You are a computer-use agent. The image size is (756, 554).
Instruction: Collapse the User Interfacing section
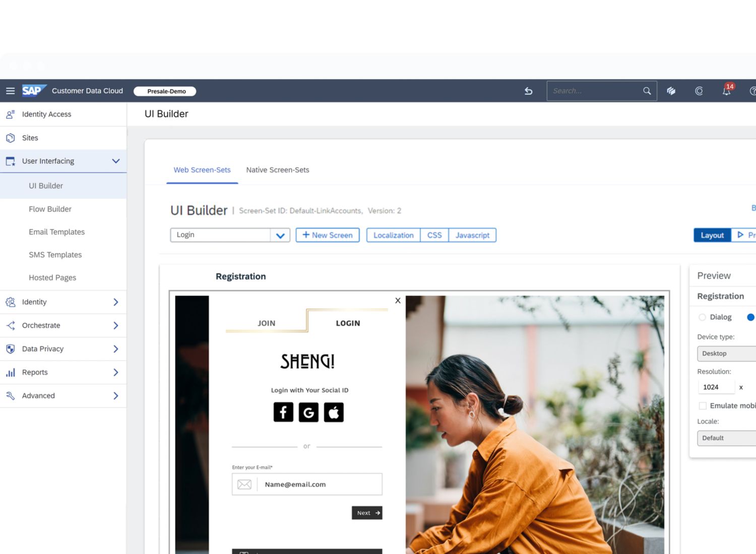[x=115, y=161]
